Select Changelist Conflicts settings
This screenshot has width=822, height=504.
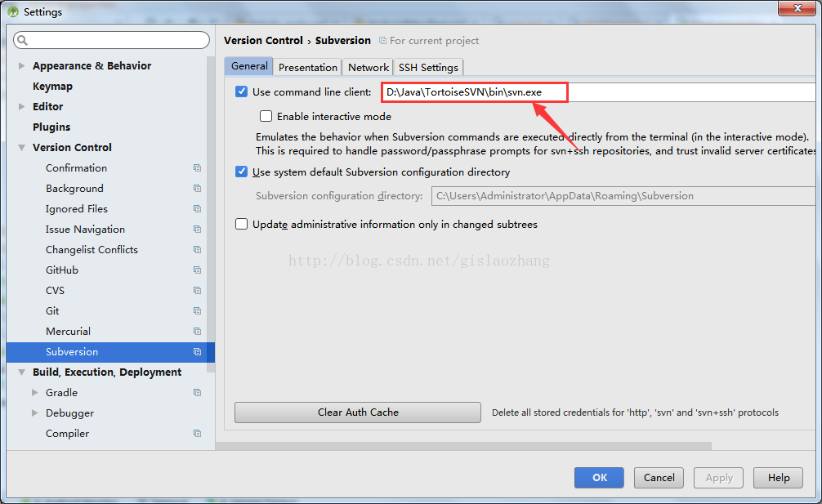point(92,249)
